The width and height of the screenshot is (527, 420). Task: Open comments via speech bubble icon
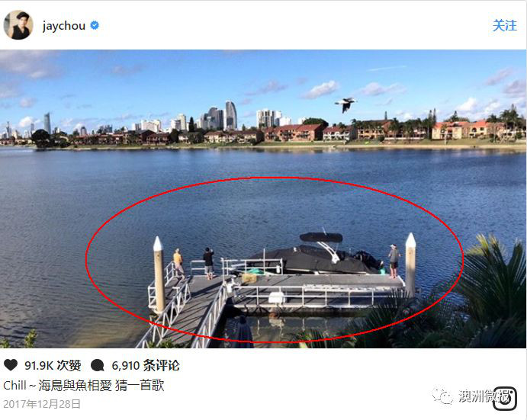[98, 365]
